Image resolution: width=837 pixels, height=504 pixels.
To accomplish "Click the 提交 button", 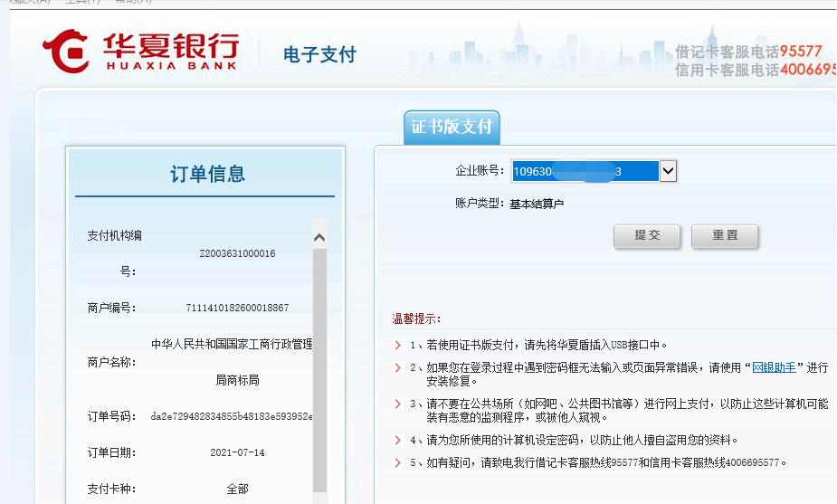I will point(647,235).
